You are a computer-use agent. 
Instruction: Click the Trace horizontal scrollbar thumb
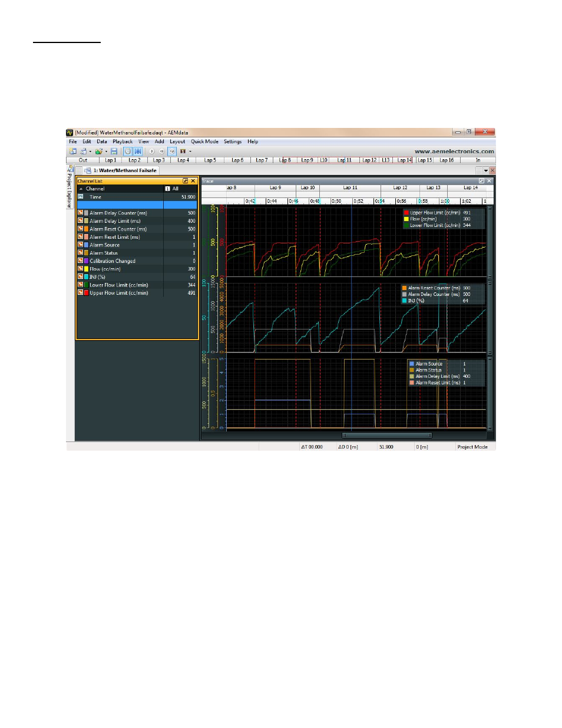tap(387, 436)
